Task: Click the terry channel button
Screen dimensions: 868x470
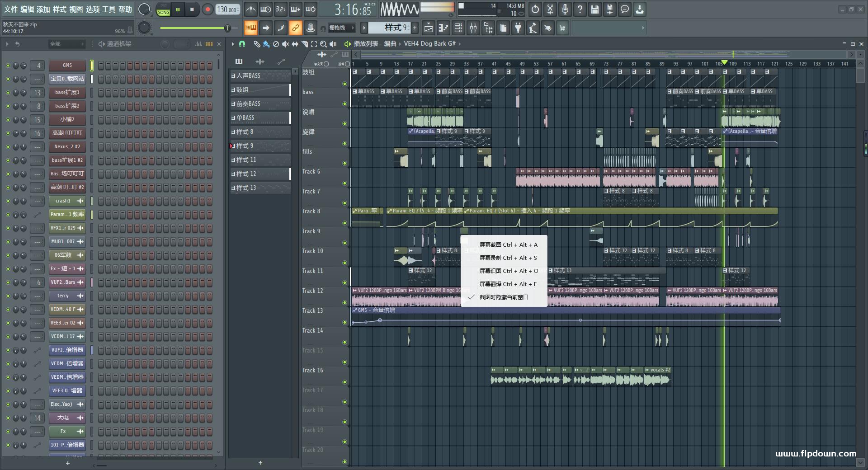Action: click(67, 296)
